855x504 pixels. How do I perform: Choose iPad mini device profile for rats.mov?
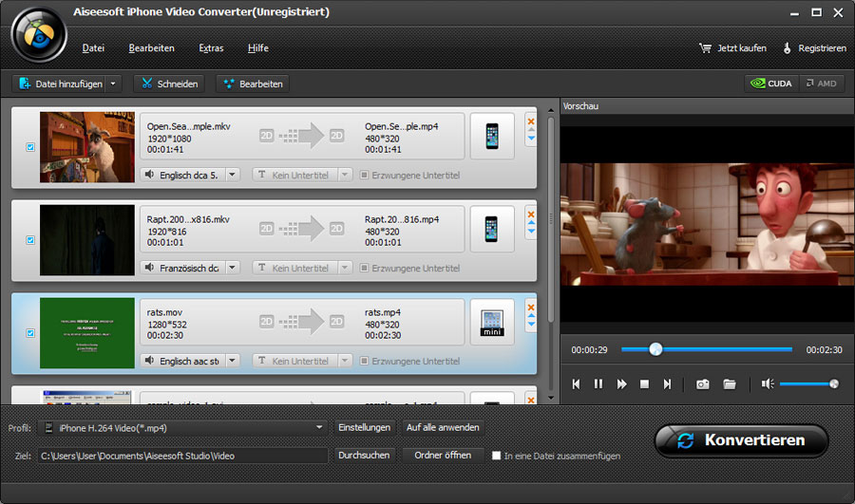492,322
